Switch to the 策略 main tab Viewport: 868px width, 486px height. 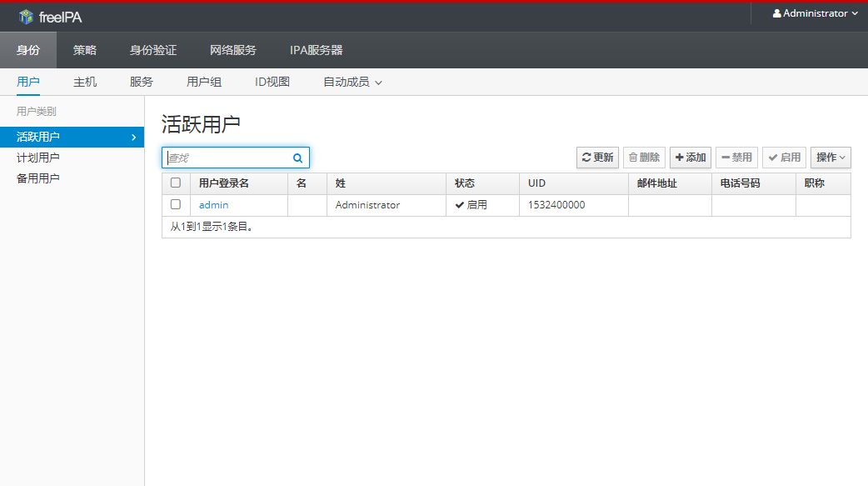pos(85,50)
